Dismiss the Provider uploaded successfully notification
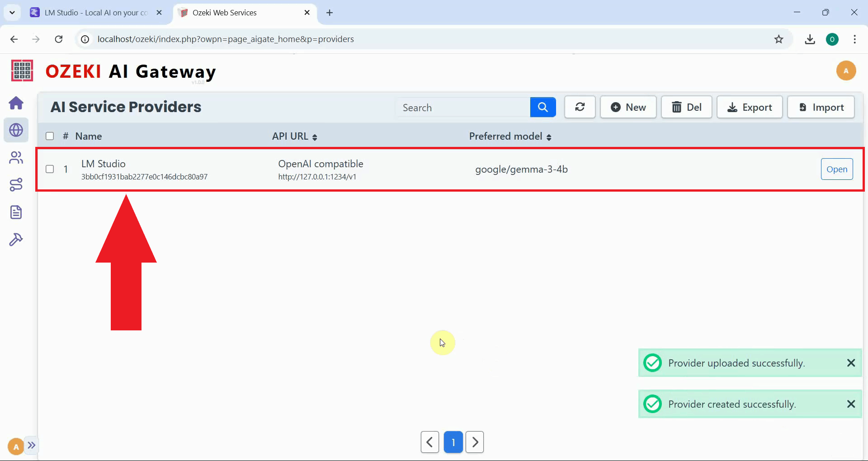The height and width of the screenshot is (461, 868). (x=851, y=363)
